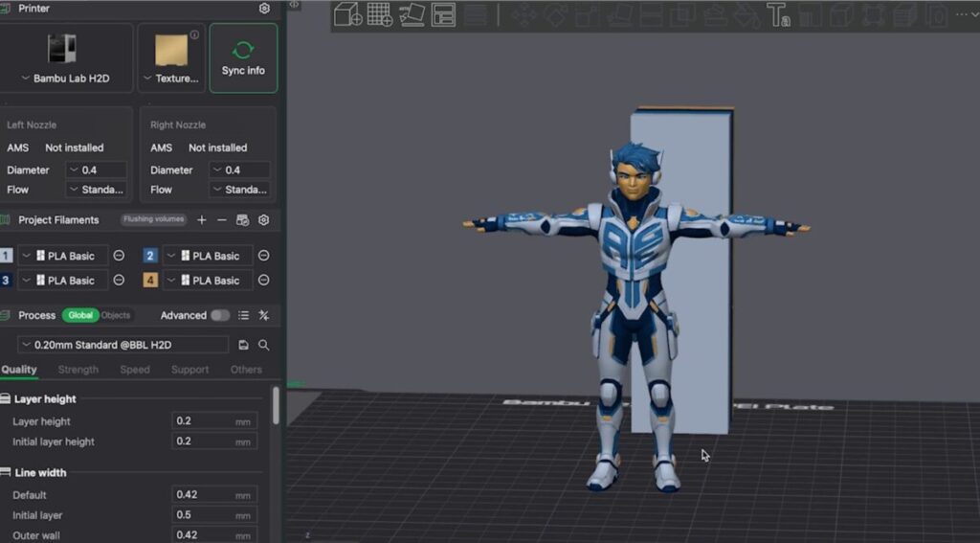Add a new filament with plus icon

[202, 220]
